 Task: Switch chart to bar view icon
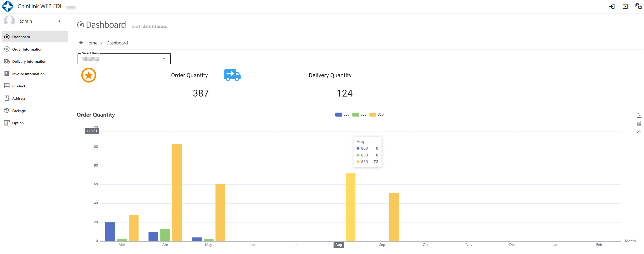(639, 123)
